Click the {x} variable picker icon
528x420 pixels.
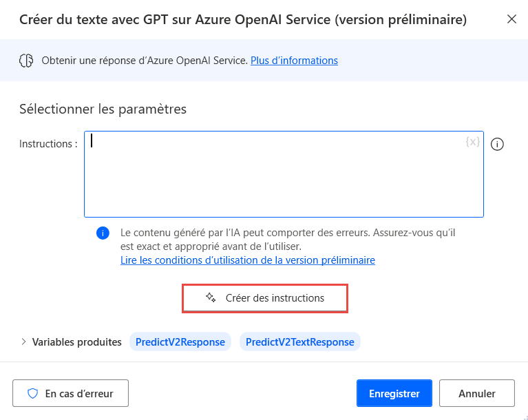tap(472, 142)
